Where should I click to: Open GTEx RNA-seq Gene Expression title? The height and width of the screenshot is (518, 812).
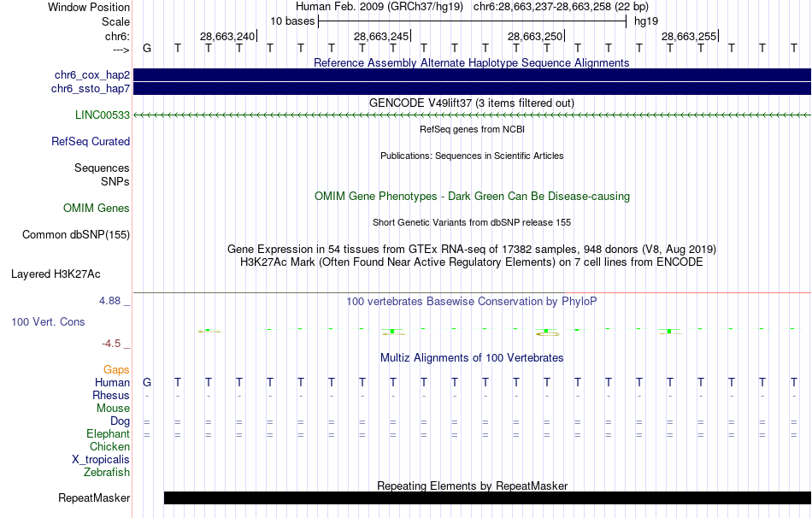point(472,249)
